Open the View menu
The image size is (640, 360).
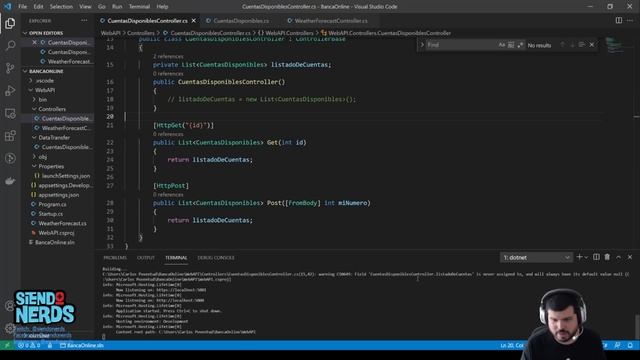pyautogui.click(x=85, y=7)
